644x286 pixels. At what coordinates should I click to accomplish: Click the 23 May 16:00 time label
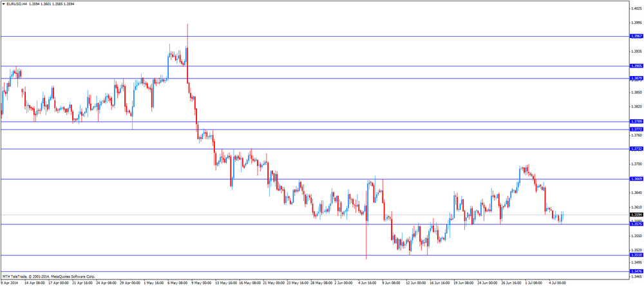[297, 283]
